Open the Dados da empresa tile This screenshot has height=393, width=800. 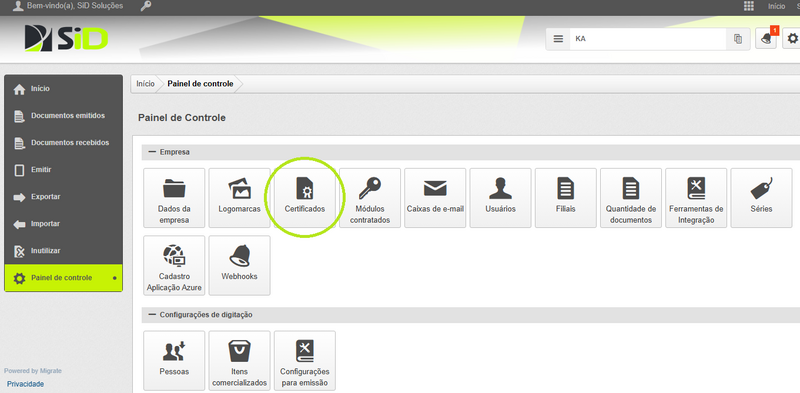coord(174,198)
